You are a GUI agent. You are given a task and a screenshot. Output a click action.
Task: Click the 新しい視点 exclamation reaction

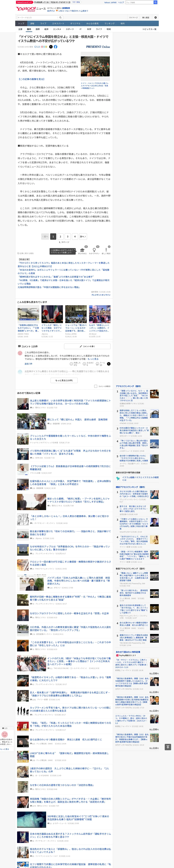106,250
